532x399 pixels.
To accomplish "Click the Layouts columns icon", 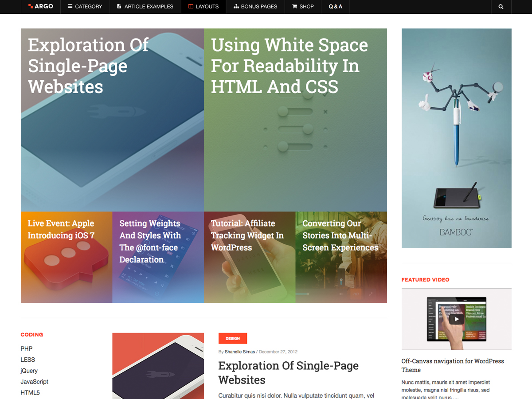I will click(x=191, y=7).
